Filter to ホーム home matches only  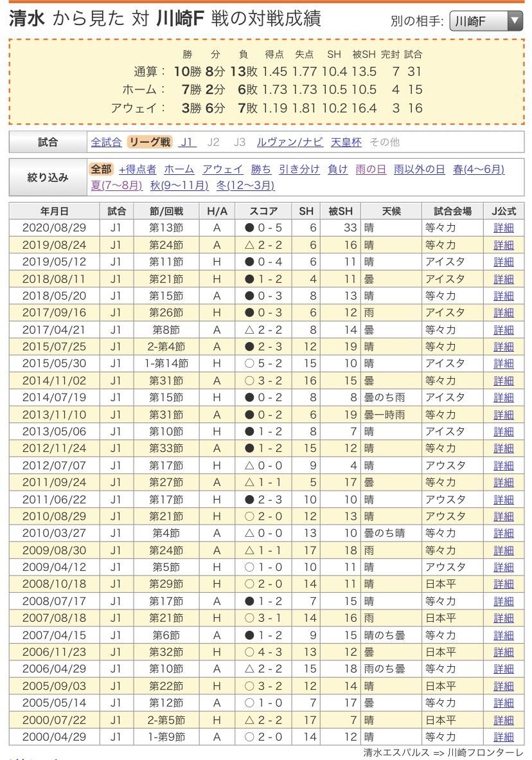click(x=179, y=169)
